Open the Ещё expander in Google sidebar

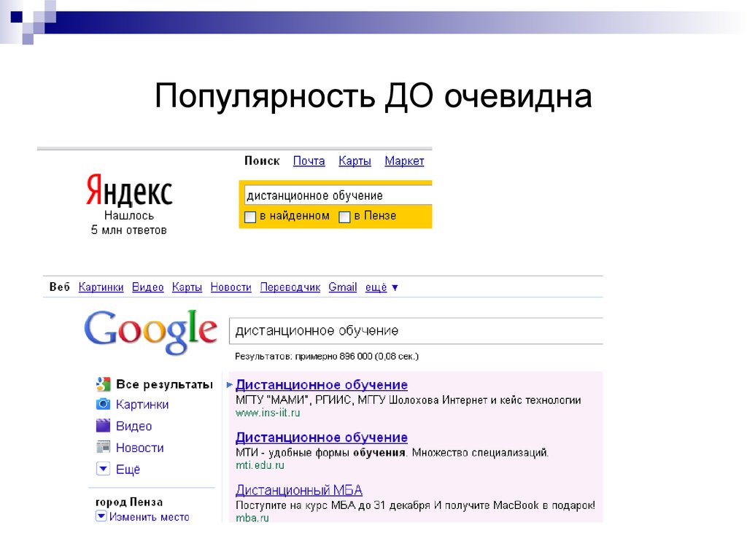pyautogui.click(x=102, y=469)
